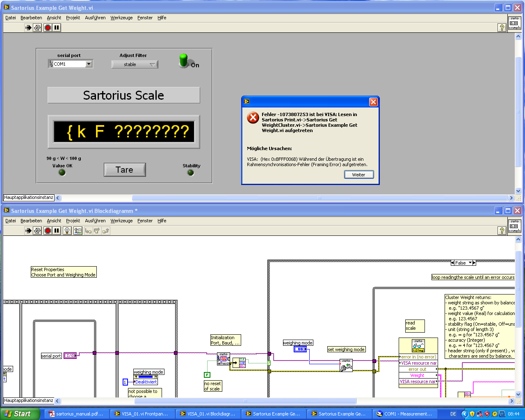The image size is (525, 420).
Task: Click the Step Over toolbar icon
Action: point(97,231)
